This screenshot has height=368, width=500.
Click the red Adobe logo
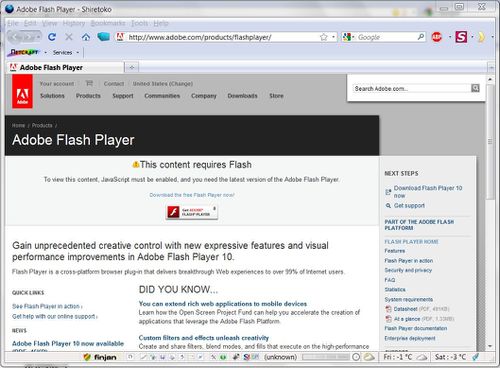pos(22,91)
